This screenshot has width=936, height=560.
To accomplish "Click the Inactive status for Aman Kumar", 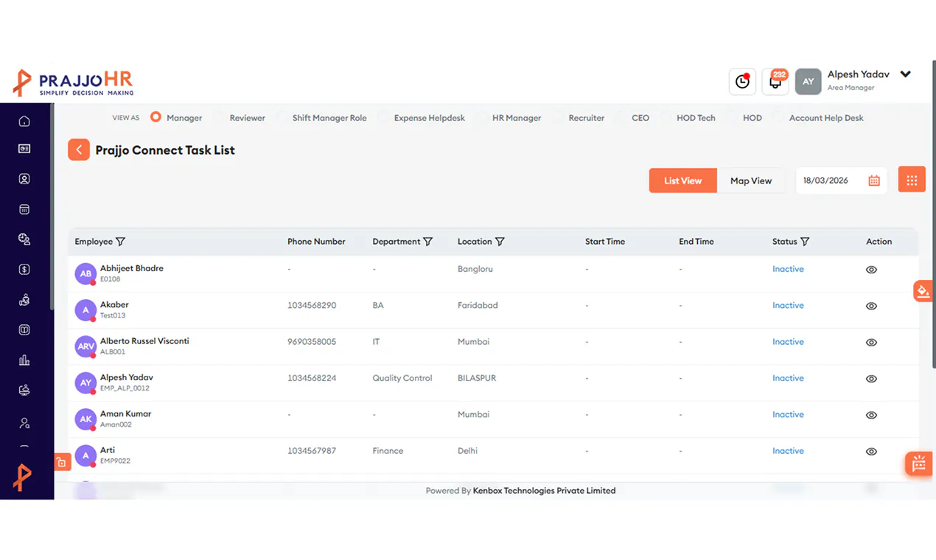I will coord(788,415).
